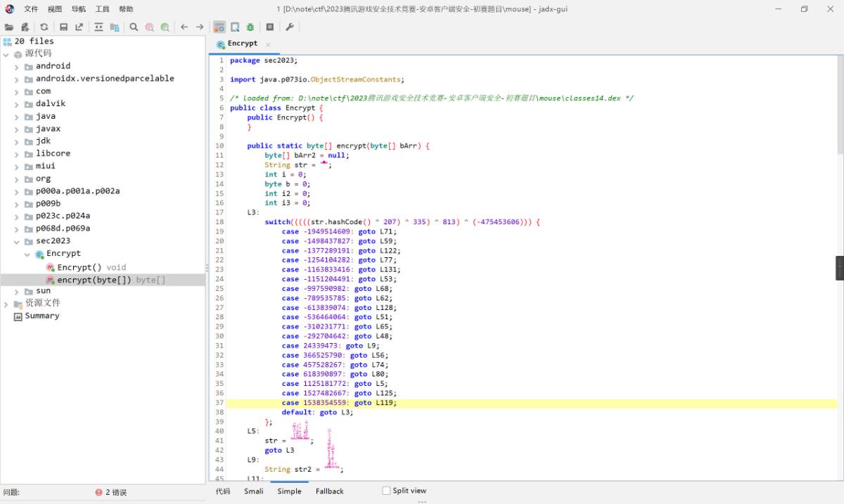844x504 pixels.
Task: Open the log viewer icon
Action: pyautogui.click(x=269, y=27)
